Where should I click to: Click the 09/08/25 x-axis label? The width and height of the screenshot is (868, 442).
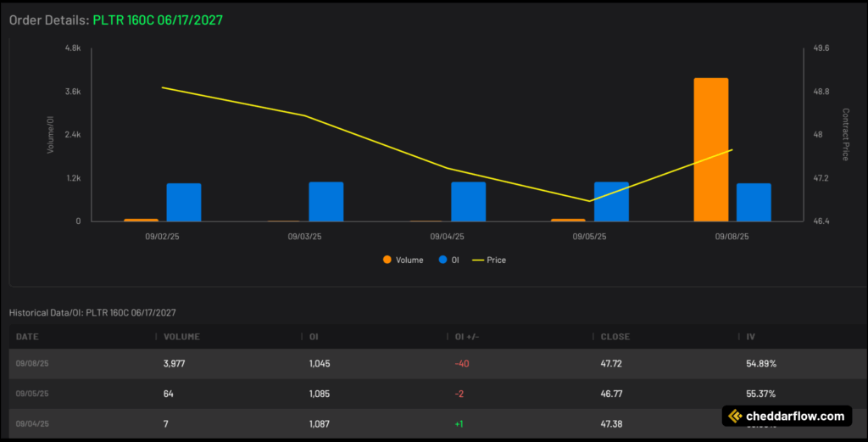pos(732,237)
